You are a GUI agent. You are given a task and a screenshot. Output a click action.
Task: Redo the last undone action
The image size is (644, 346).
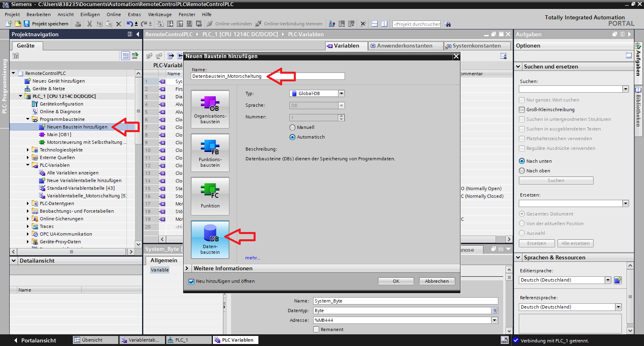click(x=144, y=24)
